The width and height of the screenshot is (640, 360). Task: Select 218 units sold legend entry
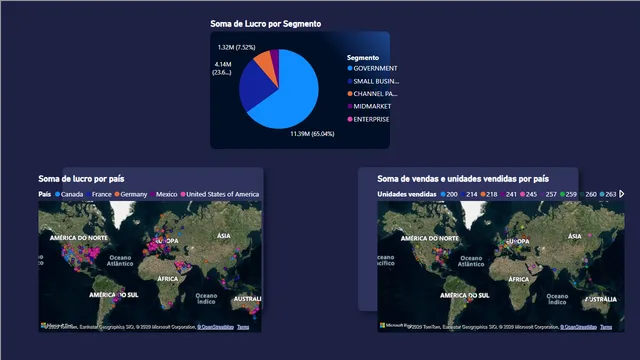point(489,194)
